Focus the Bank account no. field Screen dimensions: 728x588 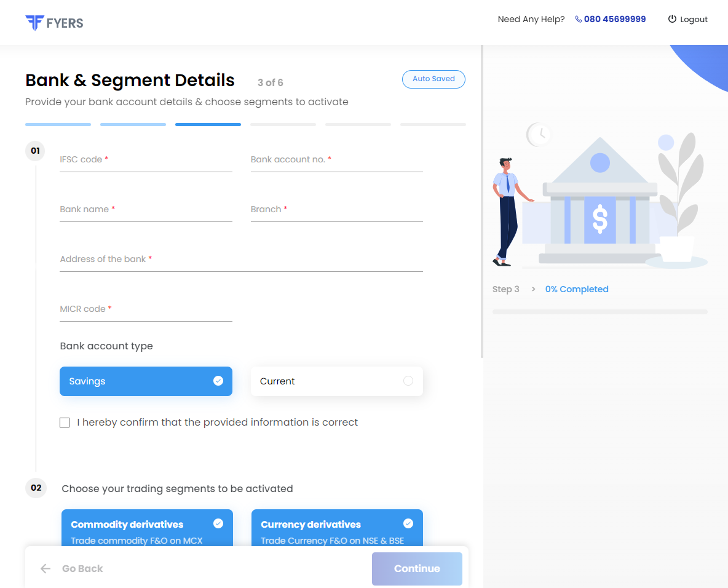pos(336,160)
